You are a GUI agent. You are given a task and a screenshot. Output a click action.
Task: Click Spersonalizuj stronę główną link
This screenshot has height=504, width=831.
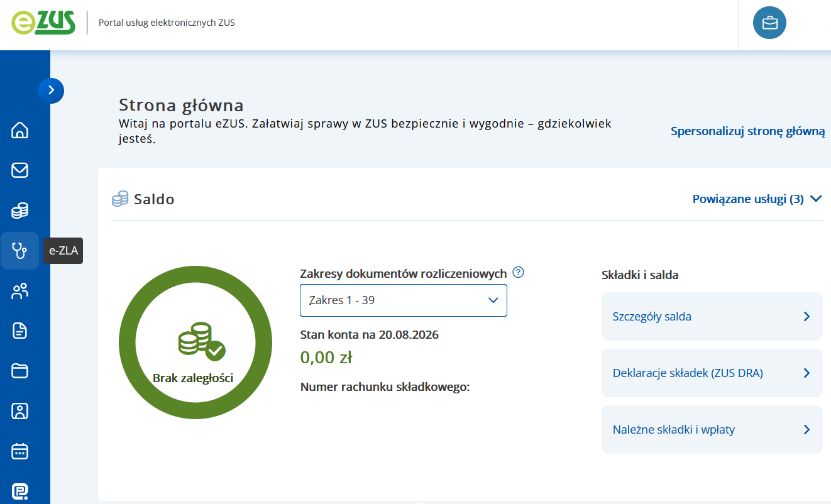coord(747,132)
